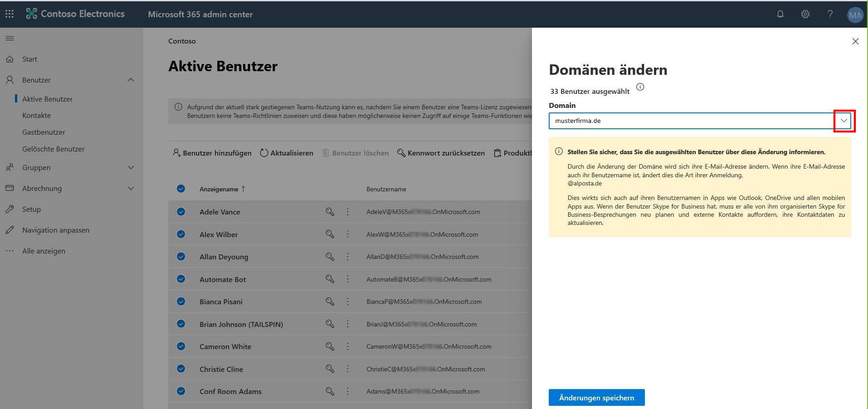
Task: Expand the Gruppen navigation section
Action: 131,168
